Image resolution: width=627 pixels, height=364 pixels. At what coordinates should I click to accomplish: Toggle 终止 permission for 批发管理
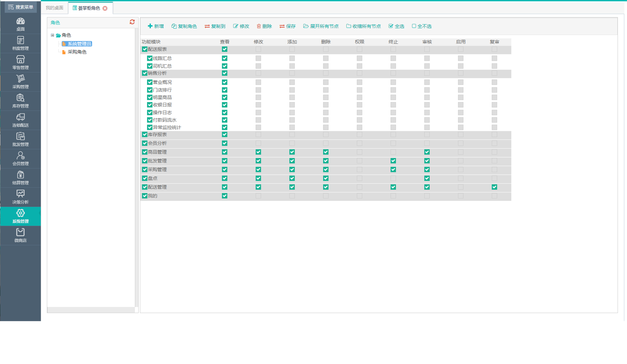[393, 161]
